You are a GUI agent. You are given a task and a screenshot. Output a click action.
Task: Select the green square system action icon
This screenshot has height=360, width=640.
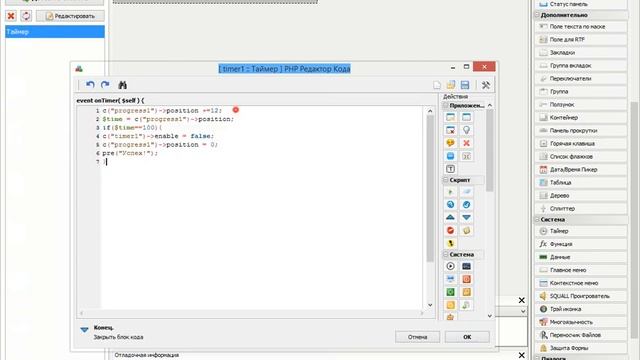click(450, 292)
